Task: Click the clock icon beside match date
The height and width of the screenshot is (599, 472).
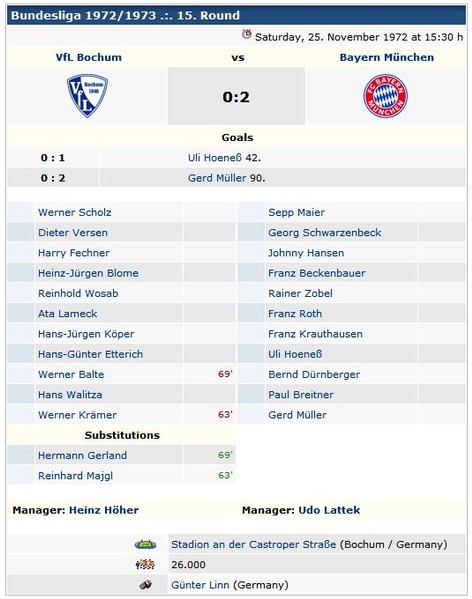Action: [247, 34]
